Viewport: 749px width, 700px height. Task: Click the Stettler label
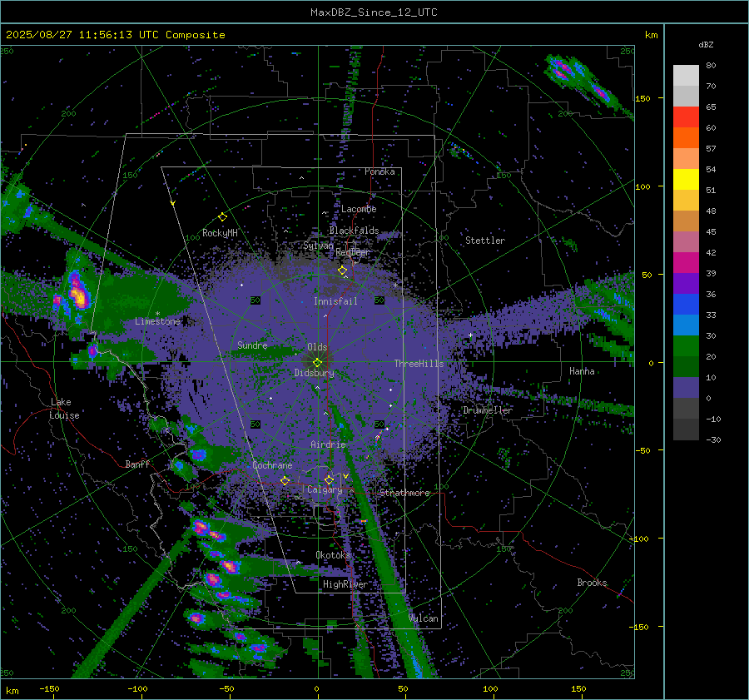point(485,241)
